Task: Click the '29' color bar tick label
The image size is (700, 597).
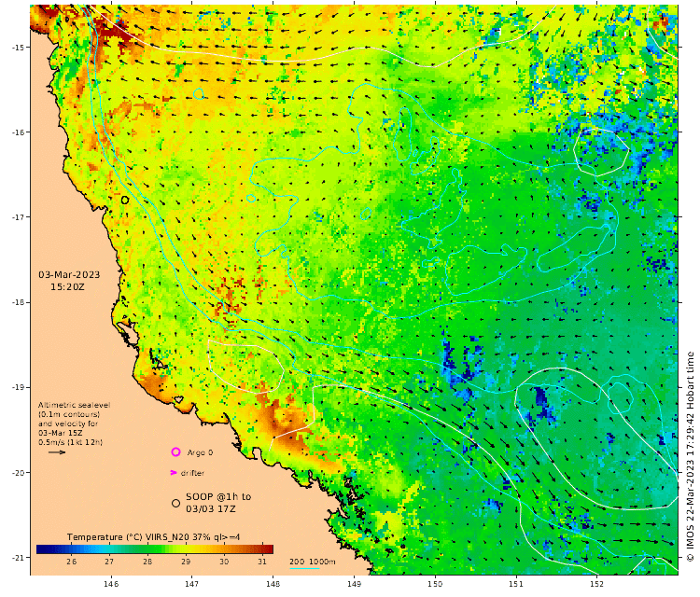Action: [x=186, y=562]
